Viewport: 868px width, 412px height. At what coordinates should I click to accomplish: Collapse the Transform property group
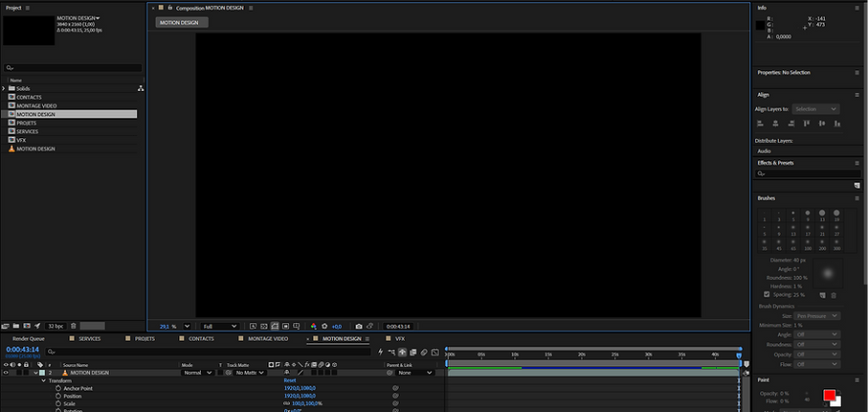[44, 380]
